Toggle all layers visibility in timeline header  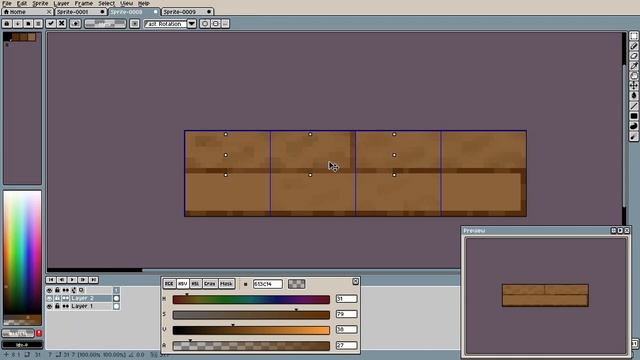(49, 290)
